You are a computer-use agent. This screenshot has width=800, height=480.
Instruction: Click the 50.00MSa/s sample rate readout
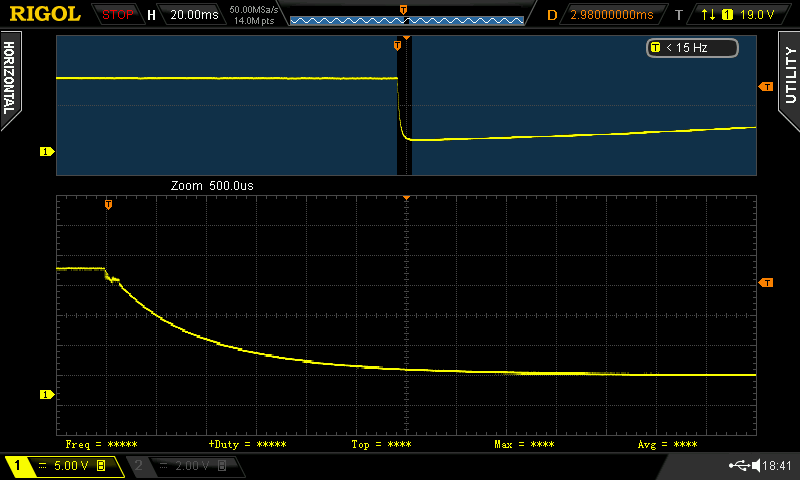(254, 10)
